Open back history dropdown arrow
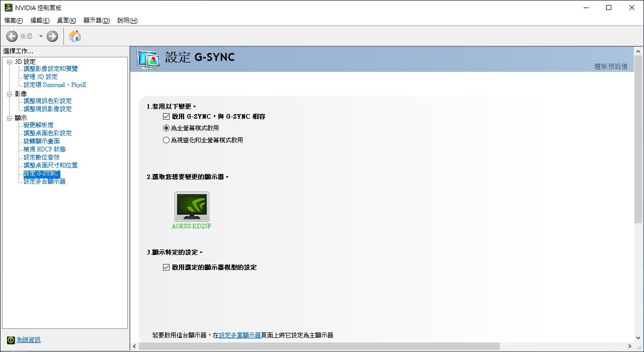644x352 pixels. click(41, 36)
